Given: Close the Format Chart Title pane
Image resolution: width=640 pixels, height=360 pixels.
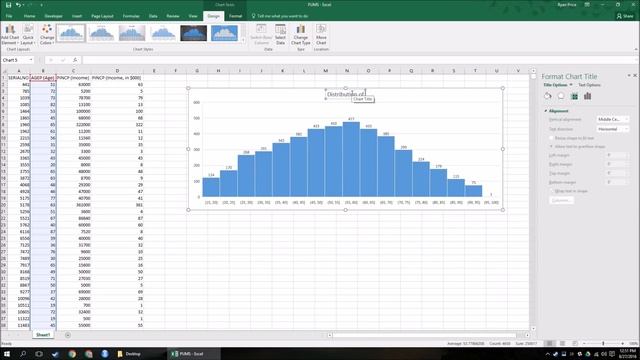Looking at the screenshot, I should (x=635, y=76).
